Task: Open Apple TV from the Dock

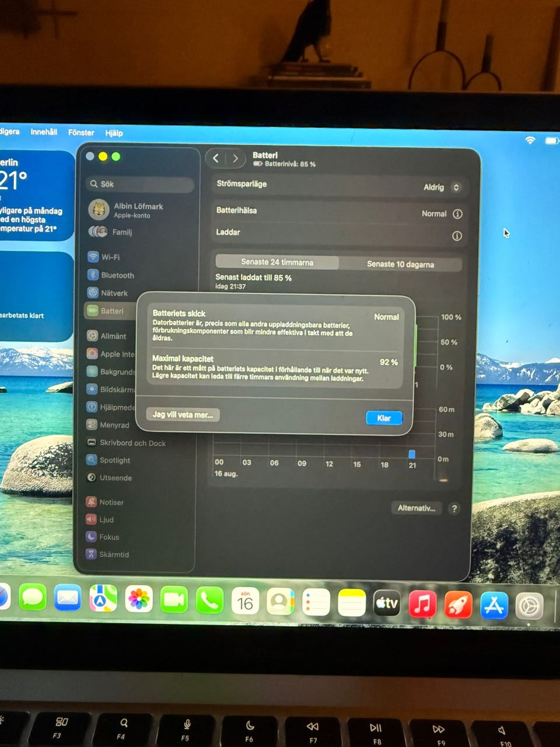Action: point(387,604)
